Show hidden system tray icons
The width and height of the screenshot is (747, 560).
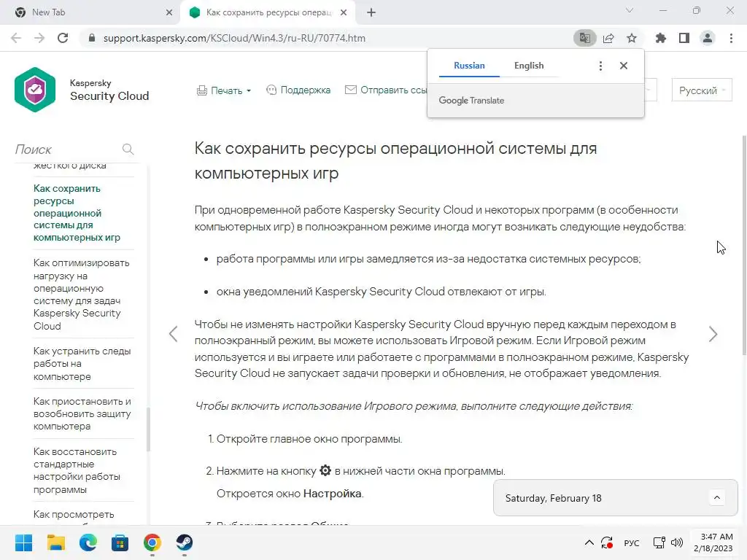[x=589, y=542]
